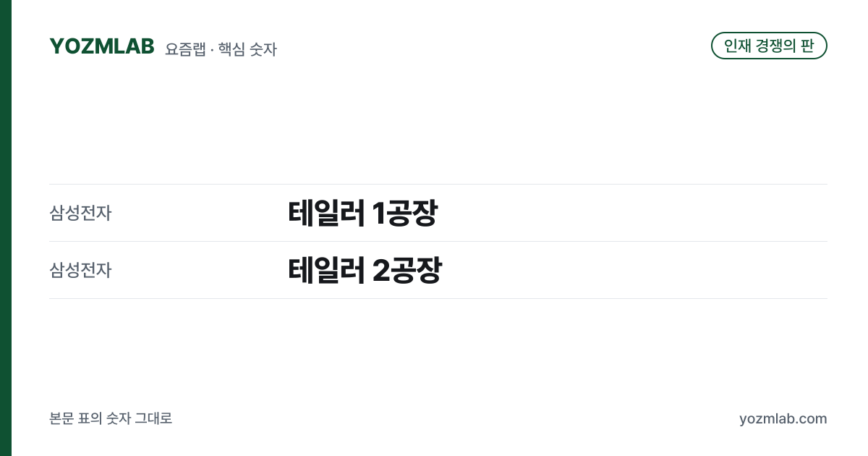The image size is (868, 456).
Task: Click the '테일러 1공장' heading
Action: pos(362,213)
